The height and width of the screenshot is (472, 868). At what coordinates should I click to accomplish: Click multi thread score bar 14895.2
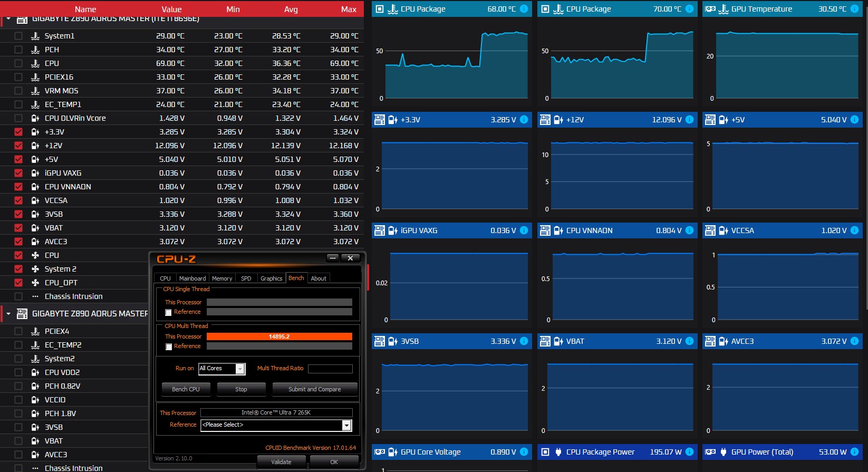[279, 336]
